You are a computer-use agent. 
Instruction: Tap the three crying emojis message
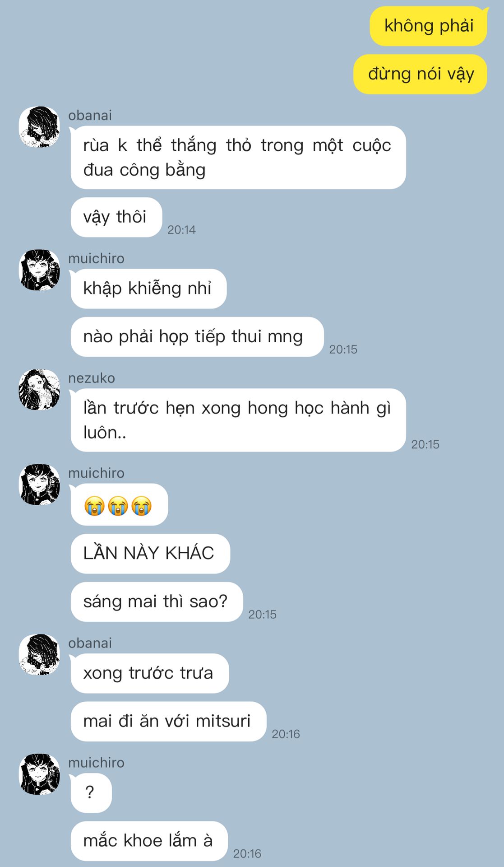pos(119,505)
